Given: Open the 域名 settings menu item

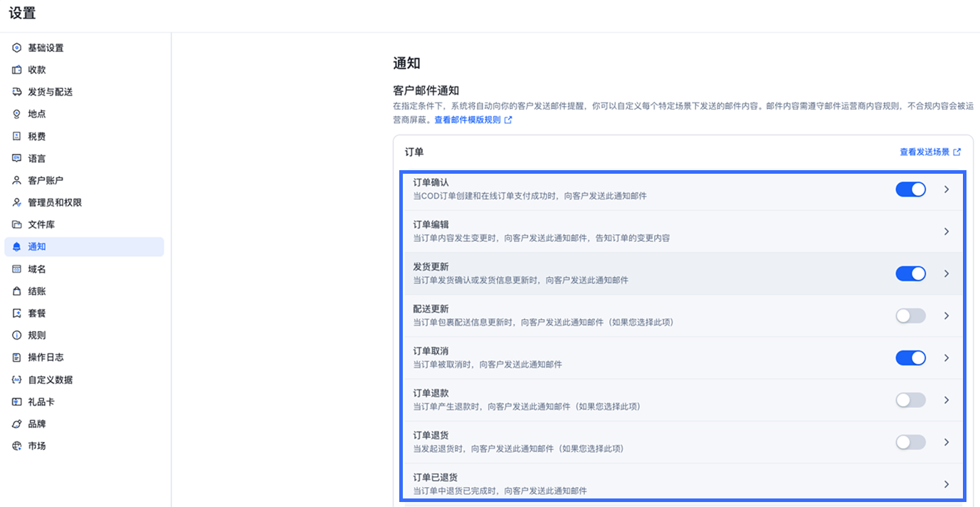Looking at the screenshot, I should (37, 269).
